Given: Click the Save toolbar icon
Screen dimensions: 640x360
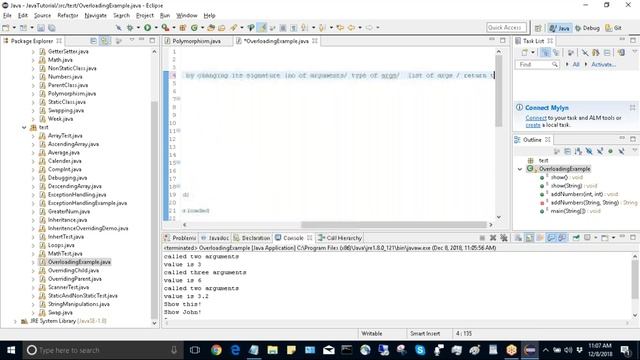Looking at the screenshot, I should (x=41, y=28).
